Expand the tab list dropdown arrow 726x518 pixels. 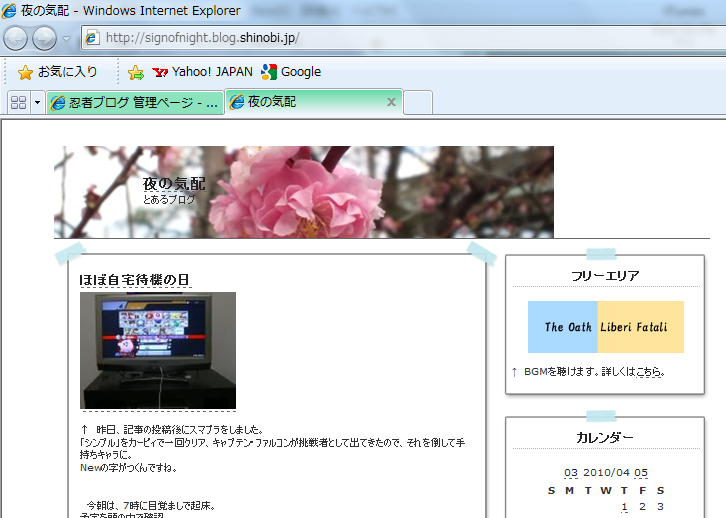pyautogui.click(x=38, y=102)
